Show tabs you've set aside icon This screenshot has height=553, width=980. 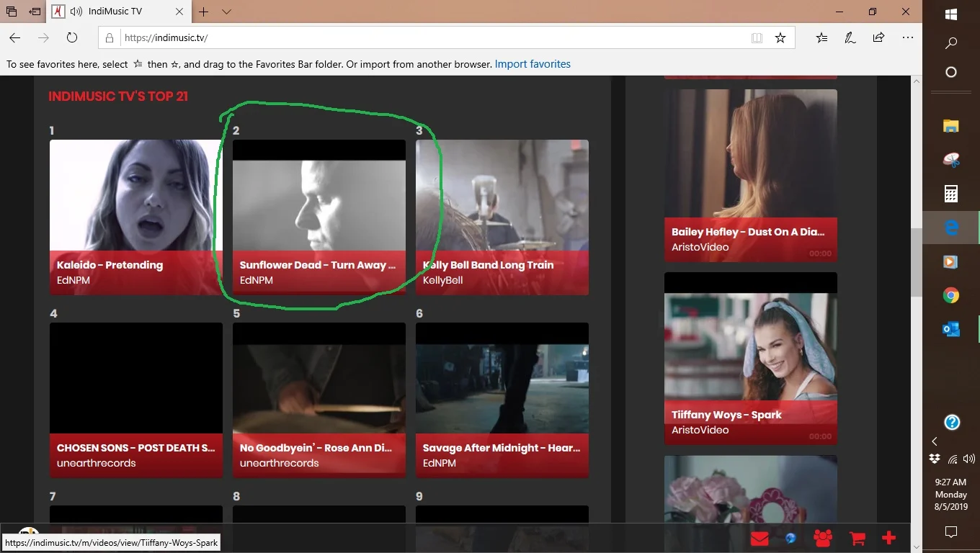[12, 12]
